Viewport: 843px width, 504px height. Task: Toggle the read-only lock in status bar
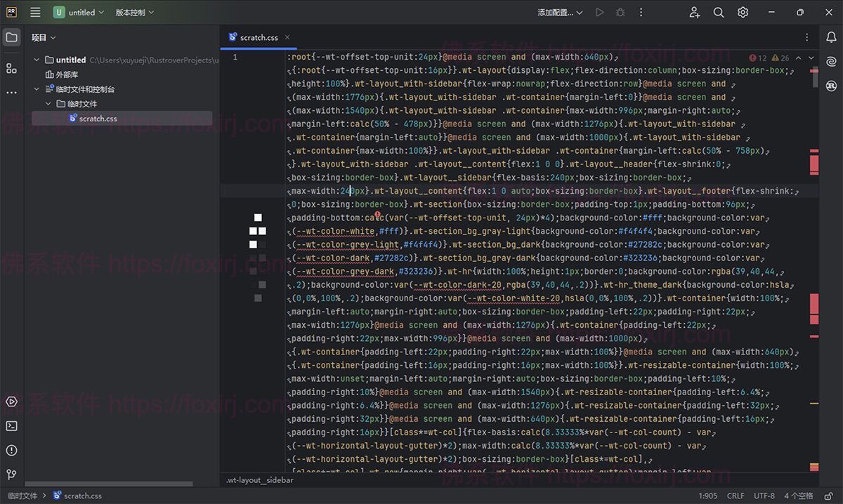tap(829, 496)
